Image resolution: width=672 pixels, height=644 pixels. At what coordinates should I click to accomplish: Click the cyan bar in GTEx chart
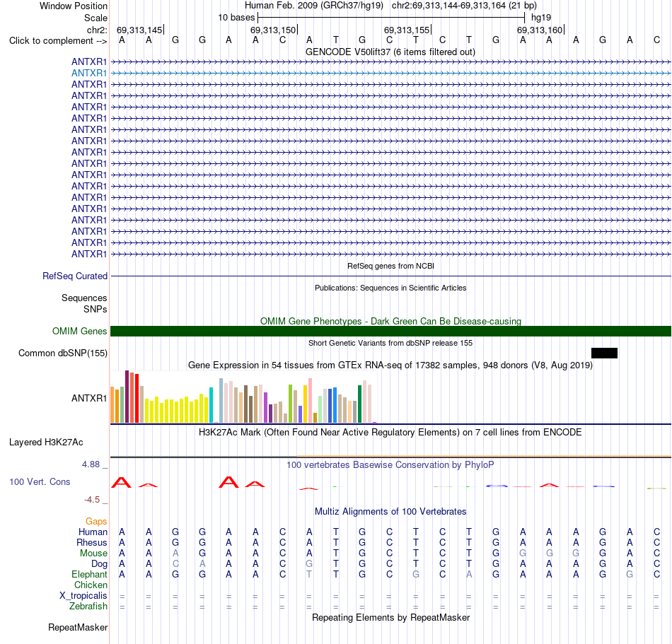point(211,405)
